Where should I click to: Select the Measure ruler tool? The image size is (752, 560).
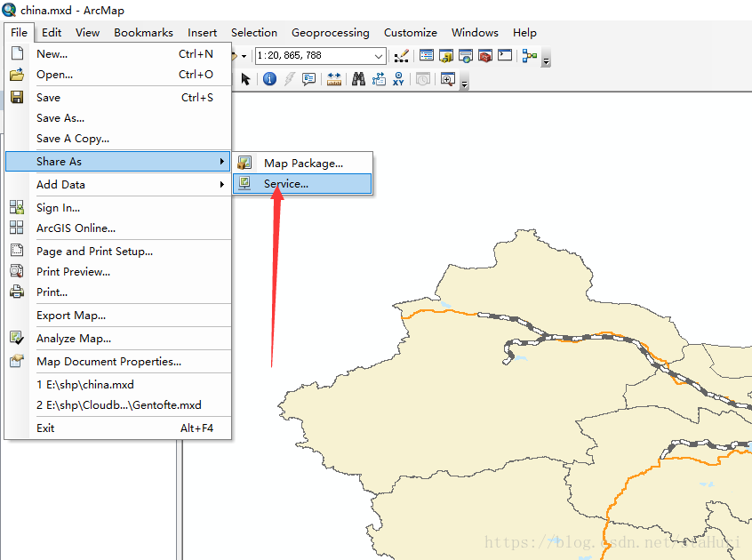pyautogui.click(x=334, y=78)
